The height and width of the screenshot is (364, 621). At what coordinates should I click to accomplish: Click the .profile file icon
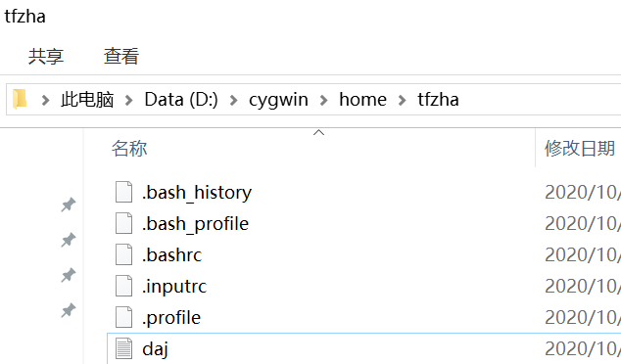124,317
